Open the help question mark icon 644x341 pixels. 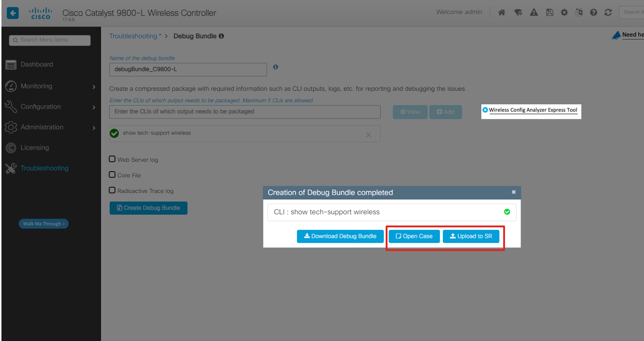593,12
